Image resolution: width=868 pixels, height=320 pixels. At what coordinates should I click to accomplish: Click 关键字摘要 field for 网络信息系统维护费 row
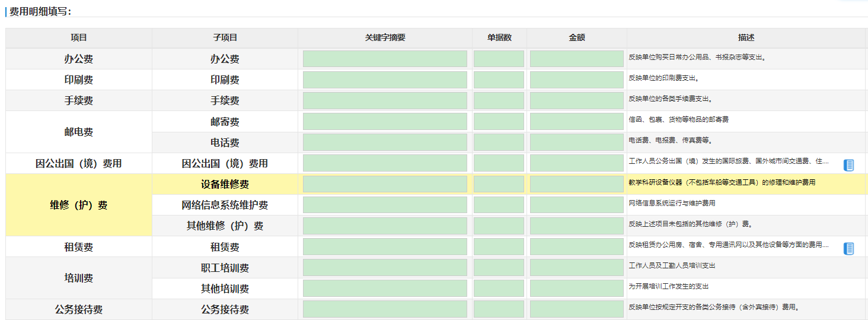point(385,205)
